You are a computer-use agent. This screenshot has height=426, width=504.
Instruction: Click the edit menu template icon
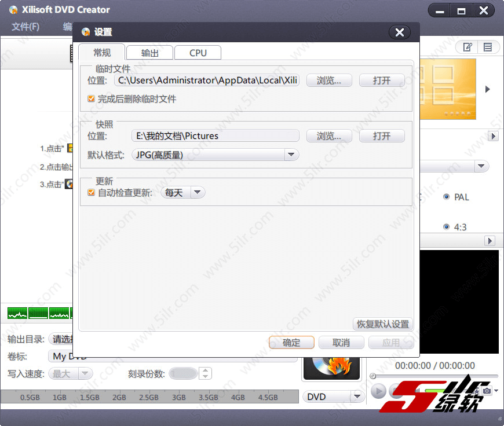click(x=468, y=47)
